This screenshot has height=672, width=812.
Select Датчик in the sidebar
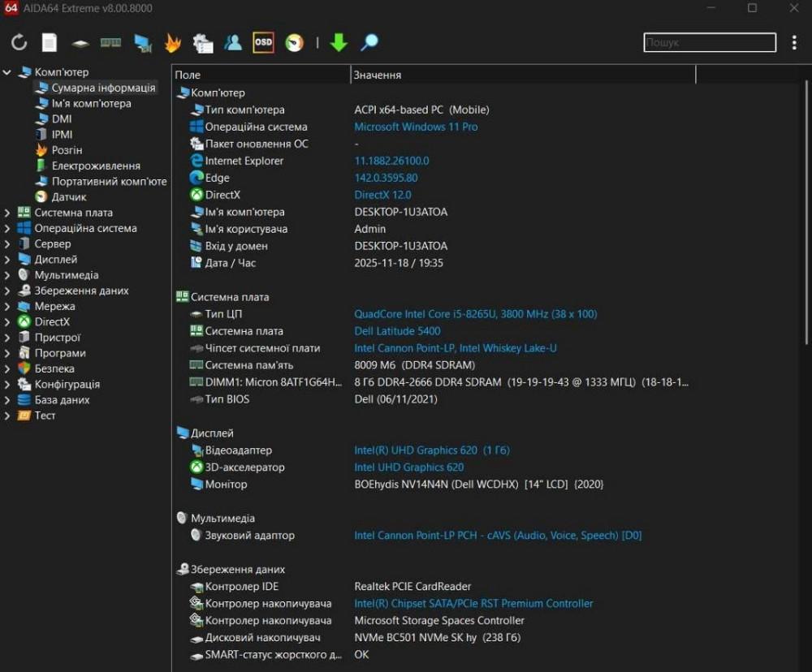pos(69,196)
